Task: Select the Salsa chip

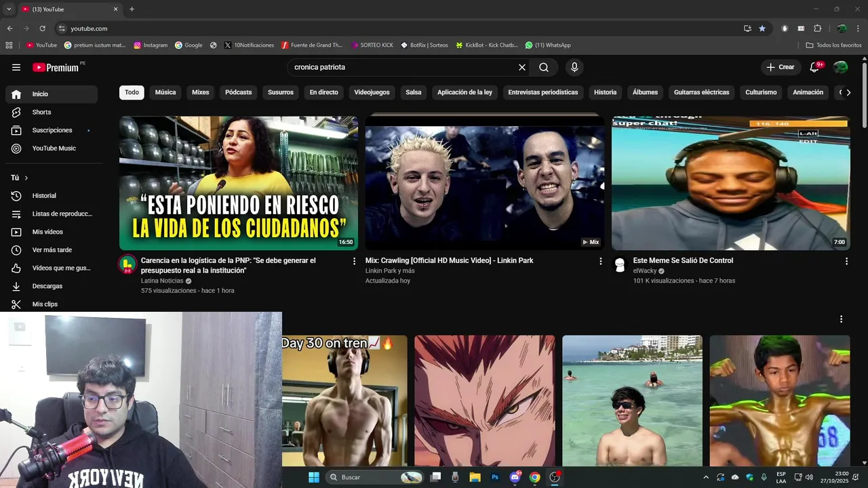Action: tap(414, 92)
